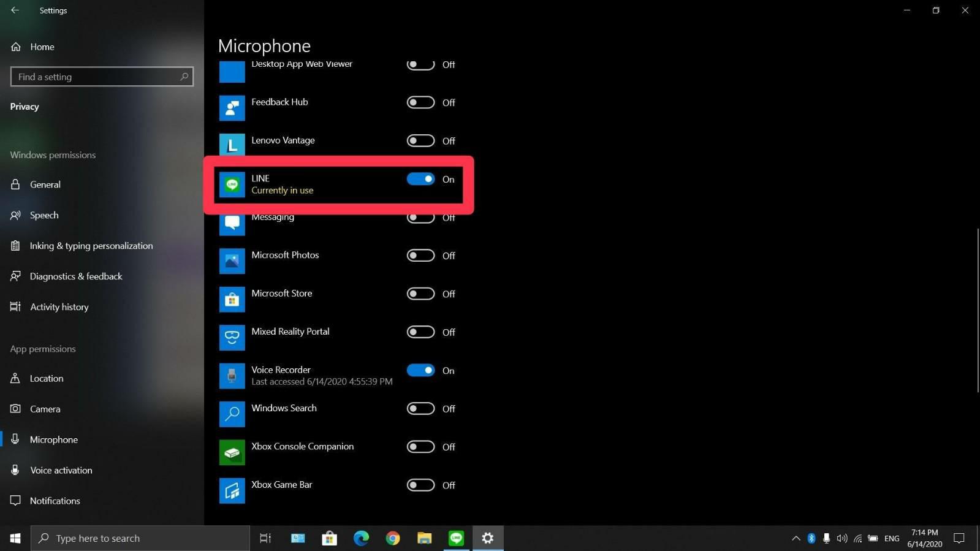Toggle Windows Search microphone access
This screenshot has width=980, height=551.
click(420, 408)
